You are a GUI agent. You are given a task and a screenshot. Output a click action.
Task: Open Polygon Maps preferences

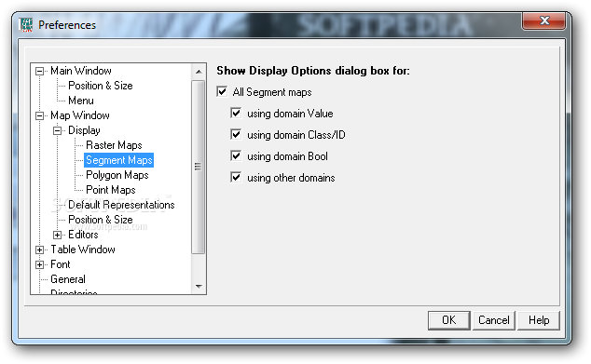point(117,175)
